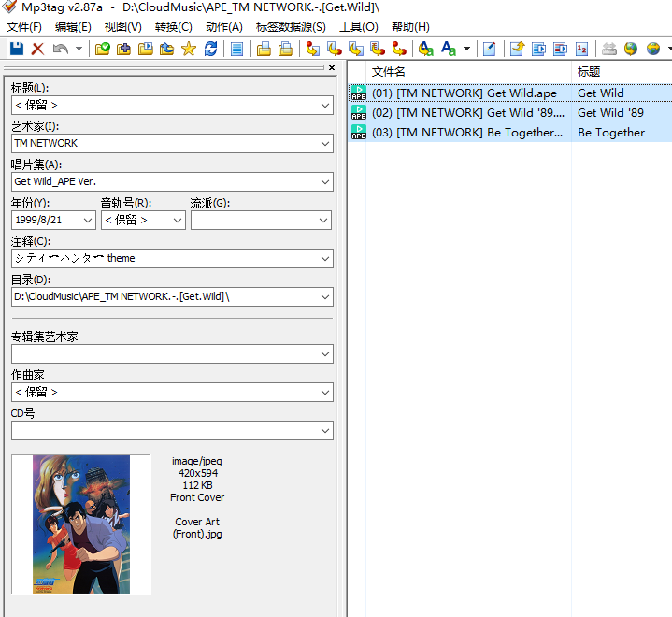Open the 视图(V) menu
672x617 pixels.
pos(123,26)
